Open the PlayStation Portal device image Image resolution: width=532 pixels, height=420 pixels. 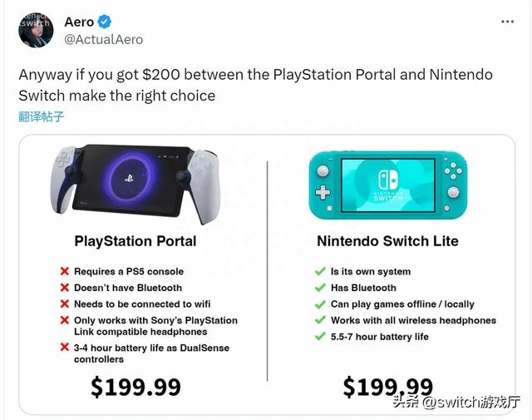pos(135,184)
